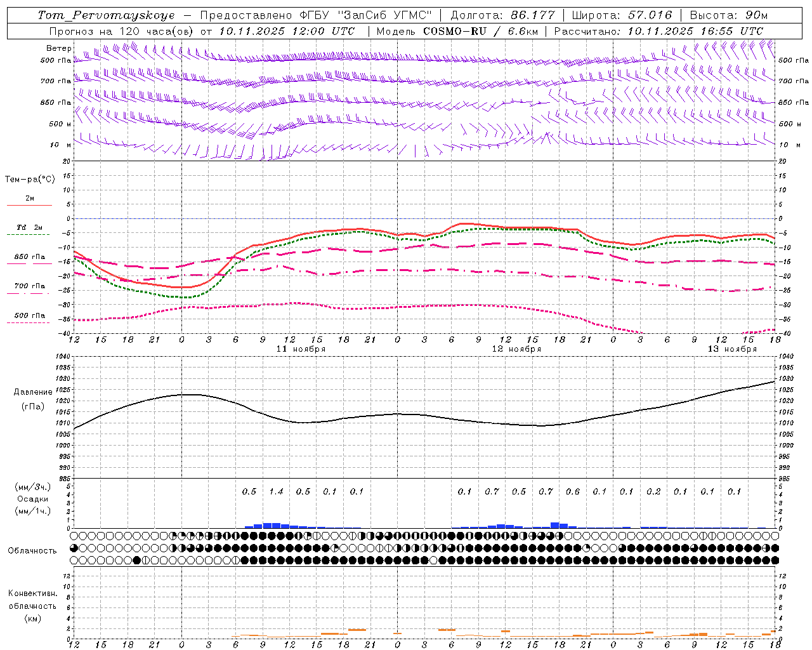The width and height of the screenshot is (812, 650).
Task: Click the '(км)' unit under convective cloudiness
Action: coord(33,618)
